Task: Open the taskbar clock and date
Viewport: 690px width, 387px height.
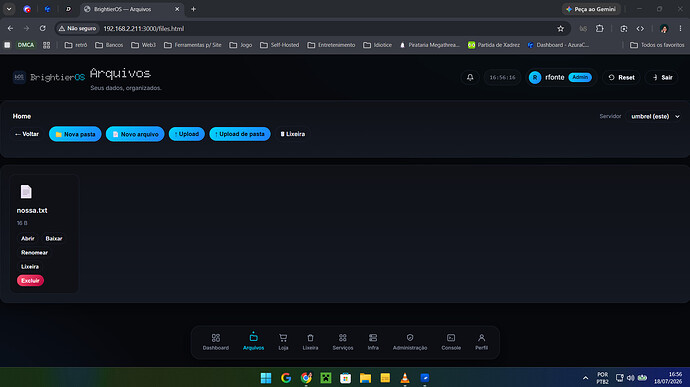Action: tap(668, 378)
